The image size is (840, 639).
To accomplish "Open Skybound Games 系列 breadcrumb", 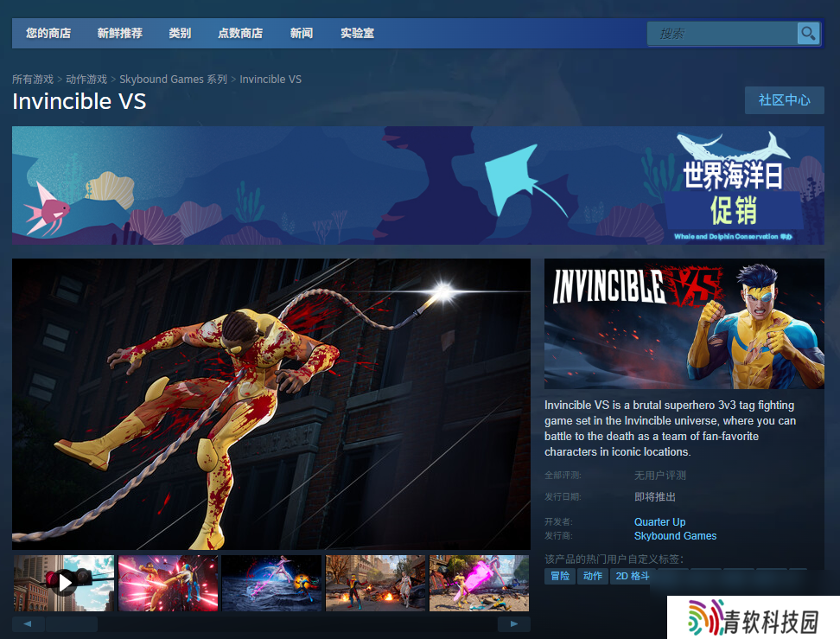I will [x=173, y=80].
